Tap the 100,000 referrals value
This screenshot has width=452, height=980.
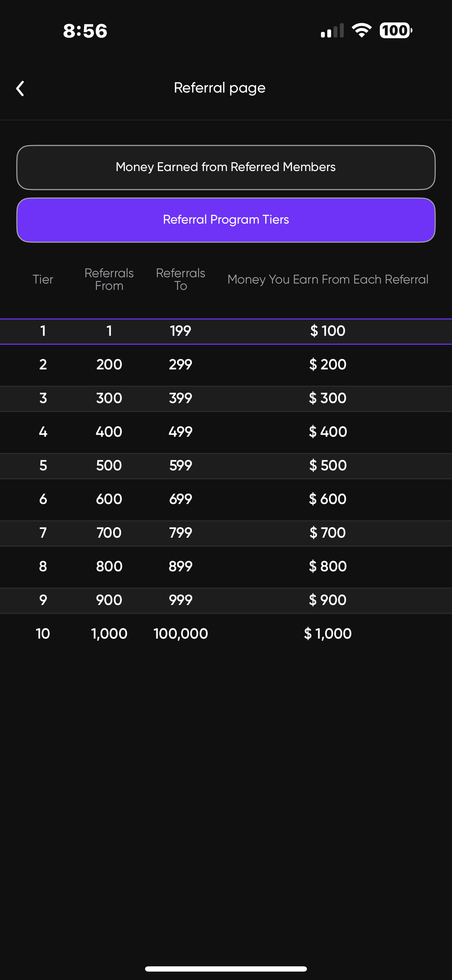[181, 634]
